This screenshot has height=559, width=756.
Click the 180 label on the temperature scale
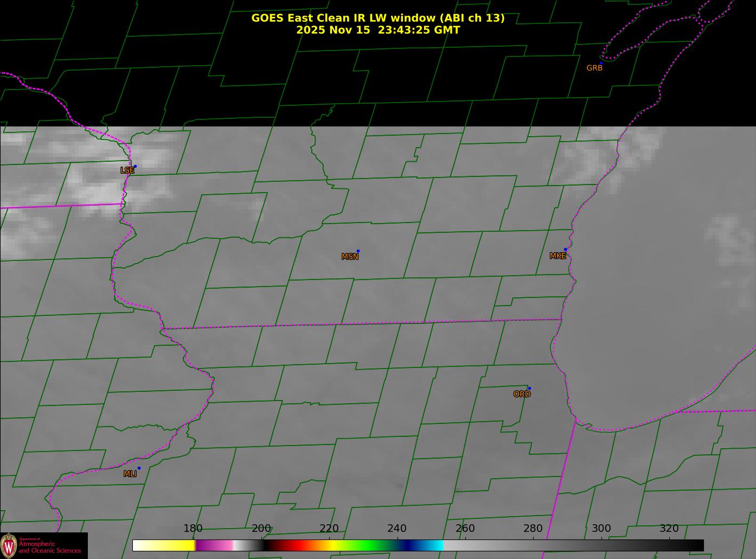pyautogui.click(x=193, y=529)
